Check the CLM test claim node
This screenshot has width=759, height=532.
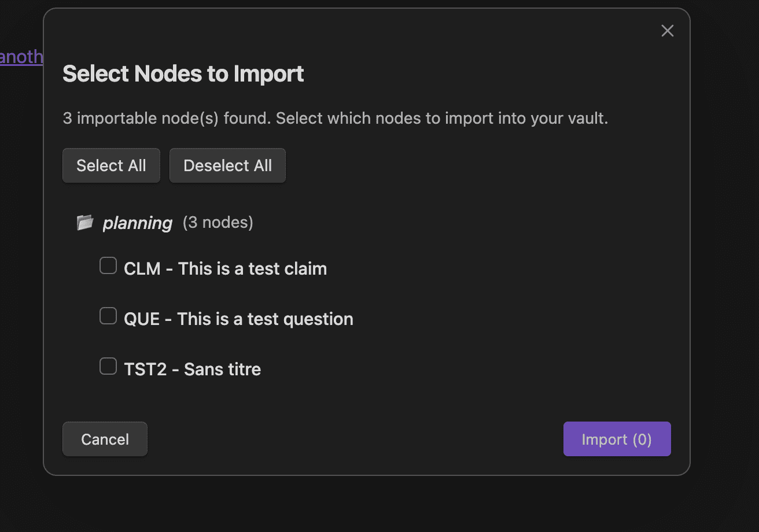108,265
